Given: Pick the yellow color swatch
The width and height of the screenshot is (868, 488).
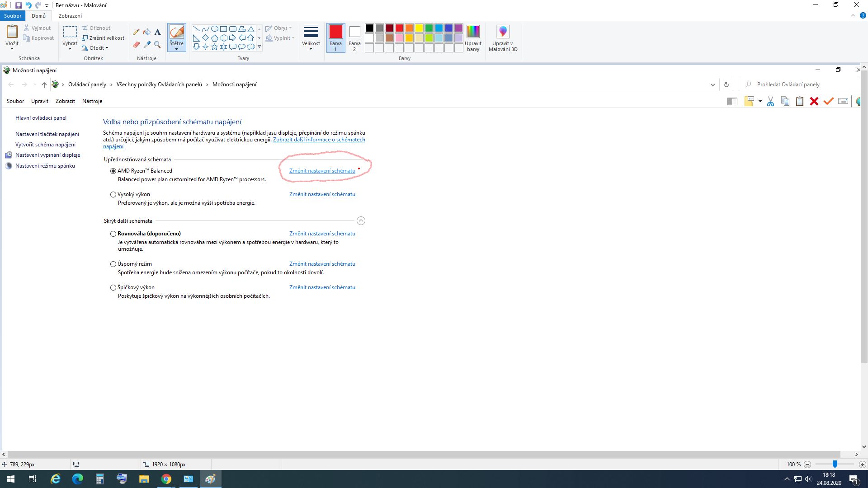Looking at the screenshot, I should tap(419, 28).
